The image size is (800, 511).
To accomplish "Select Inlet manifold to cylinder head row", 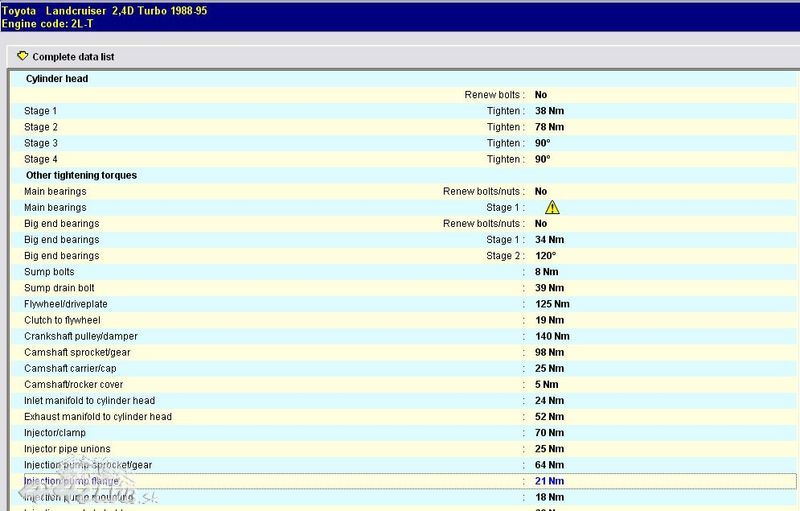I will [x=403, y=400].
